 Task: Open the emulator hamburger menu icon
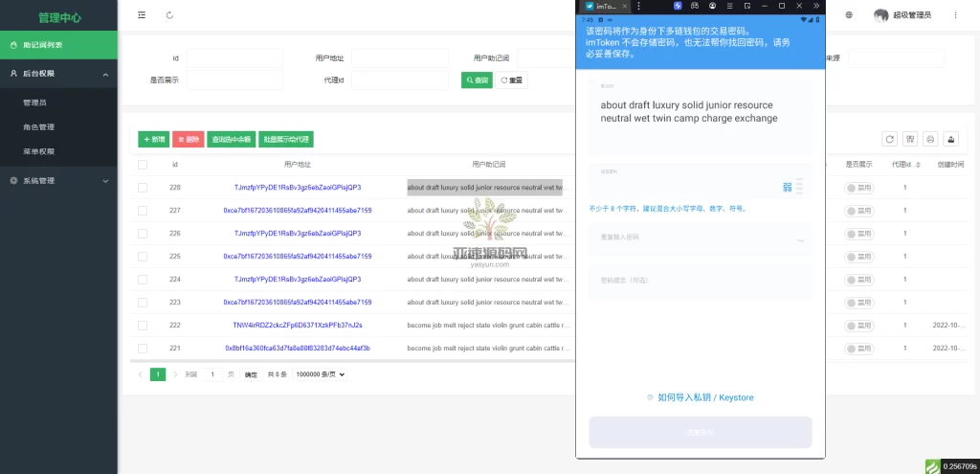tap(729, 6)
